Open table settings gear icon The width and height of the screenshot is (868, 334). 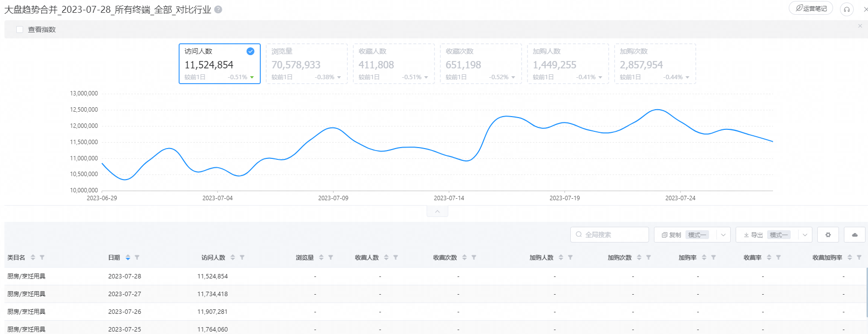[x=828, y=235]
